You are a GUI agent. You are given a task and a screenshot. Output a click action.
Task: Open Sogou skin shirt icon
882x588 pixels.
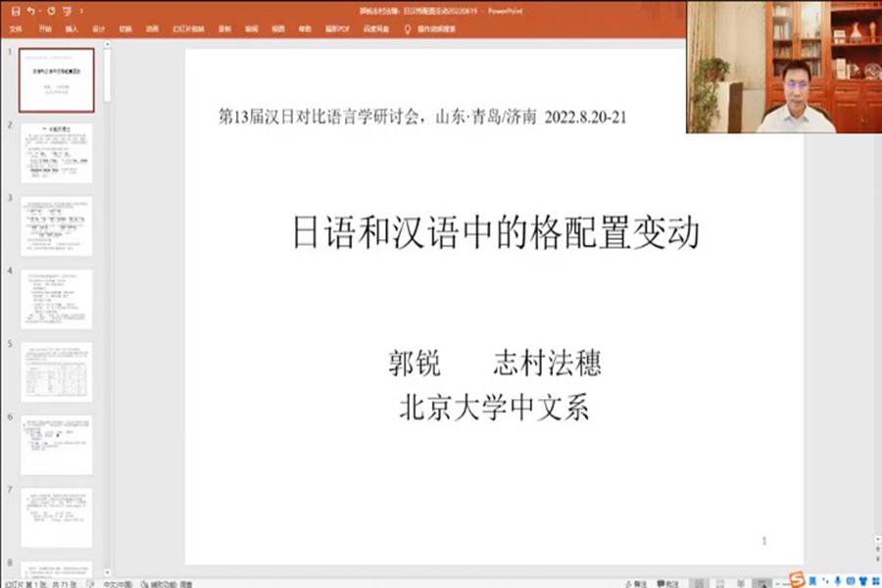[x=862, y=581]
